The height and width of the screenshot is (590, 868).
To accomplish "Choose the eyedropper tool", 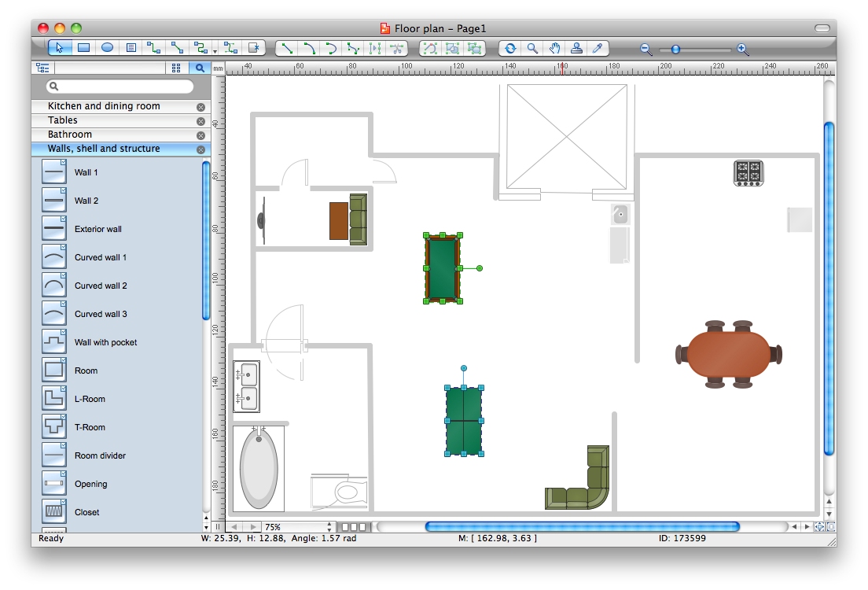I will coord(598,48).
